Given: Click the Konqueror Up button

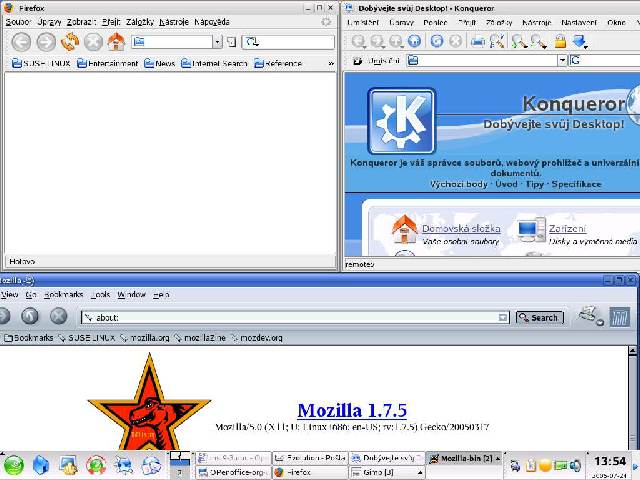Looking at the screenshot, I should point(396,41).
